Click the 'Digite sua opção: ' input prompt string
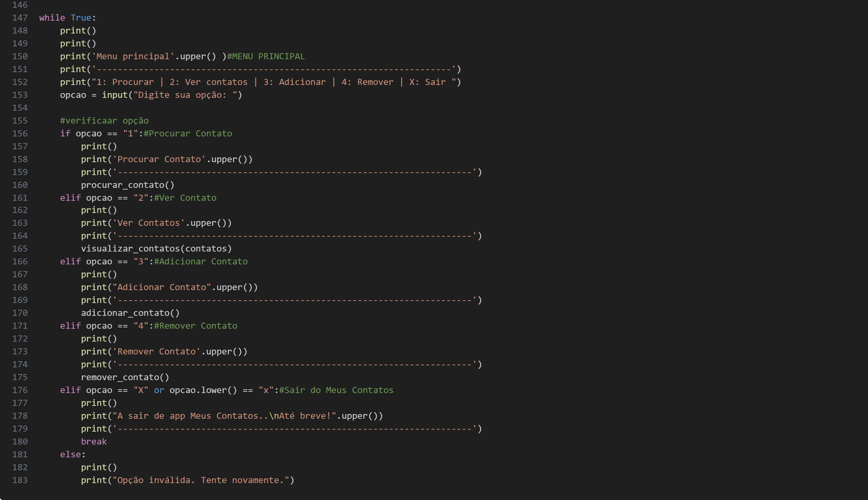Viewport: 868px width, 500px height. click(185, 95)
